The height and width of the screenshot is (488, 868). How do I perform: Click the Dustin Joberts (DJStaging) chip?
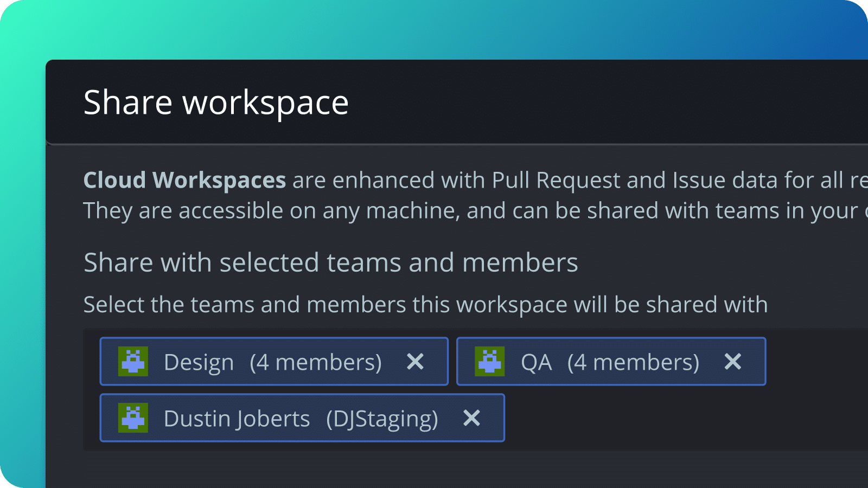pyautogui.click(x=302, y=418)
